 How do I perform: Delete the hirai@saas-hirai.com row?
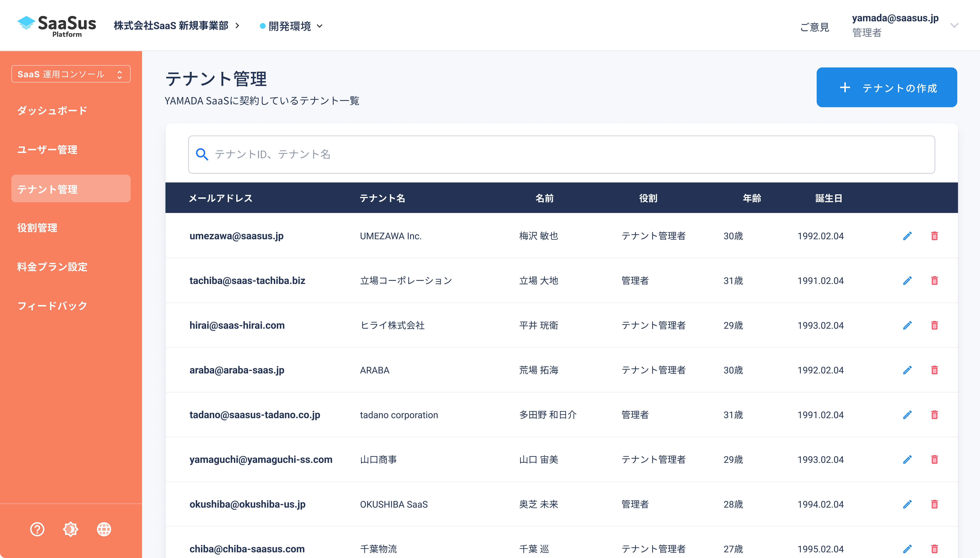tap(934, 325)
